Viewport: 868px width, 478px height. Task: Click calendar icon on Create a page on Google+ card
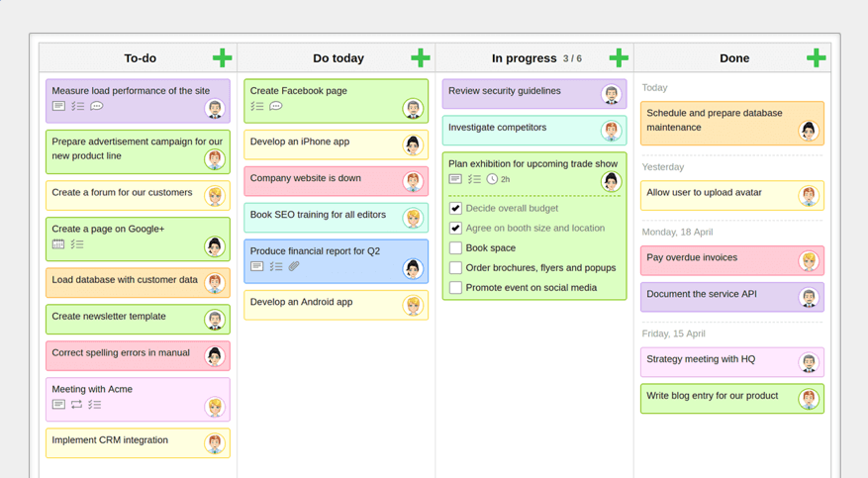tap(58, 244)
